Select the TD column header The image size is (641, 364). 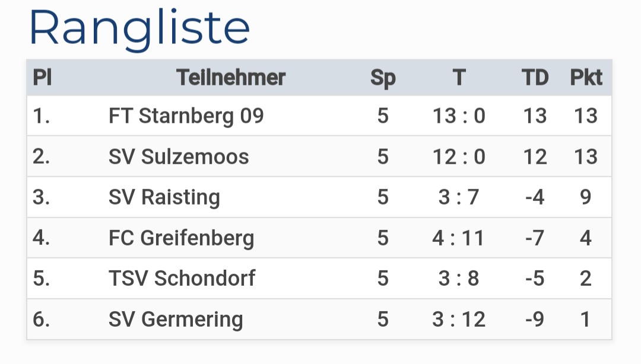535,78
